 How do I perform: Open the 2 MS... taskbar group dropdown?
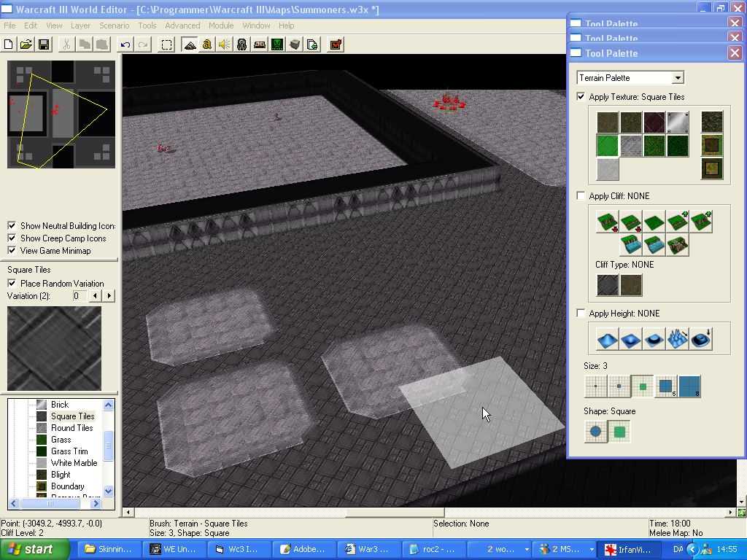(x=592, y=550)
